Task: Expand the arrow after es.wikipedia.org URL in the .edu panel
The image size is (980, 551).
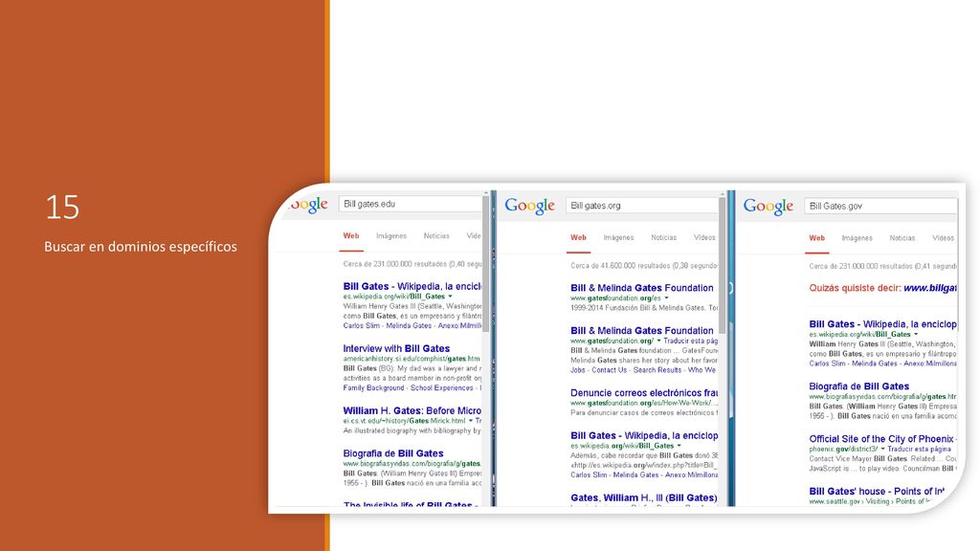Action: [x=450, y=297]
